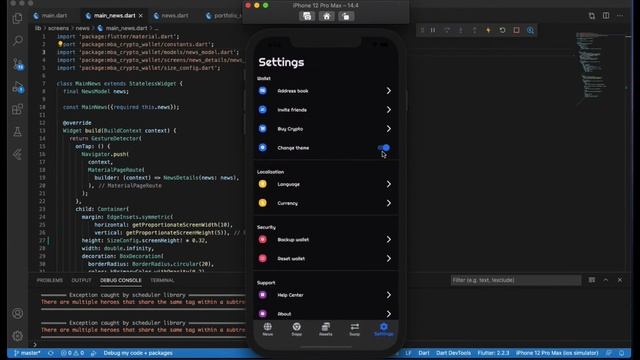
Task: Select the Settings tab in app bottom bar
Action: tap(384, 329)
